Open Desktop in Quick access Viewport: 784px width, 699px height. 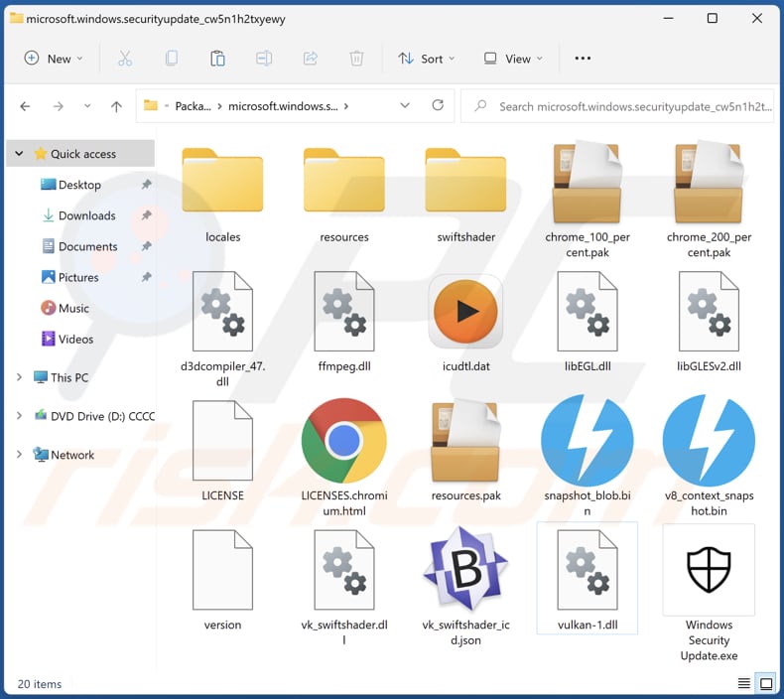pyautogui.click(x=71, y=185)
